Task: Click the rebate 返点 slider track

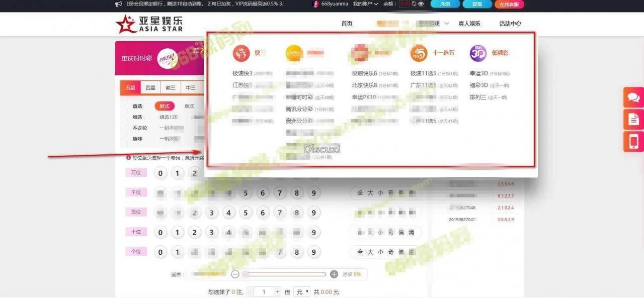Action: tap(285, 274)
